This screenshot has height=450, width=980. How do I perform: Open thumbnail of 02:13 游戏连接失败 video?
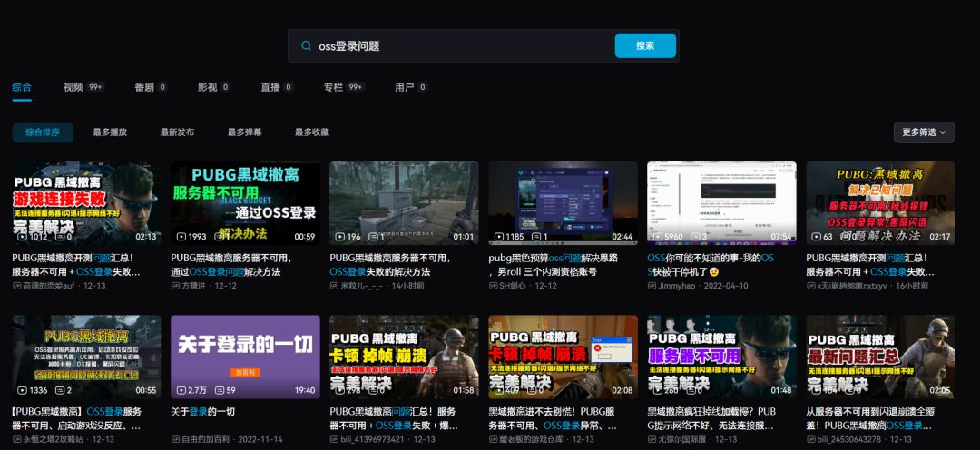[x=86, y=203]
